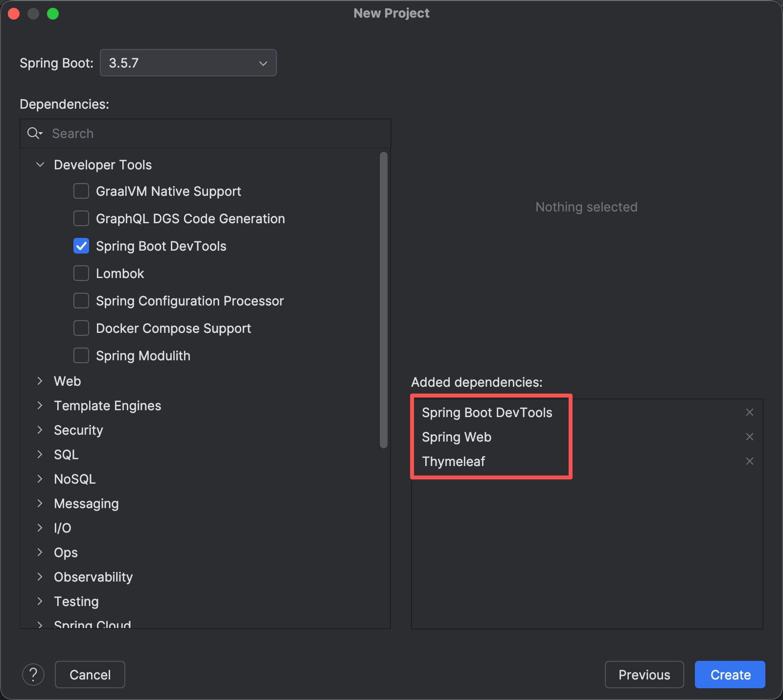Enable the Lombok checkbox
The width and height of the screenshot is (783, 700).
click(81, 273)
